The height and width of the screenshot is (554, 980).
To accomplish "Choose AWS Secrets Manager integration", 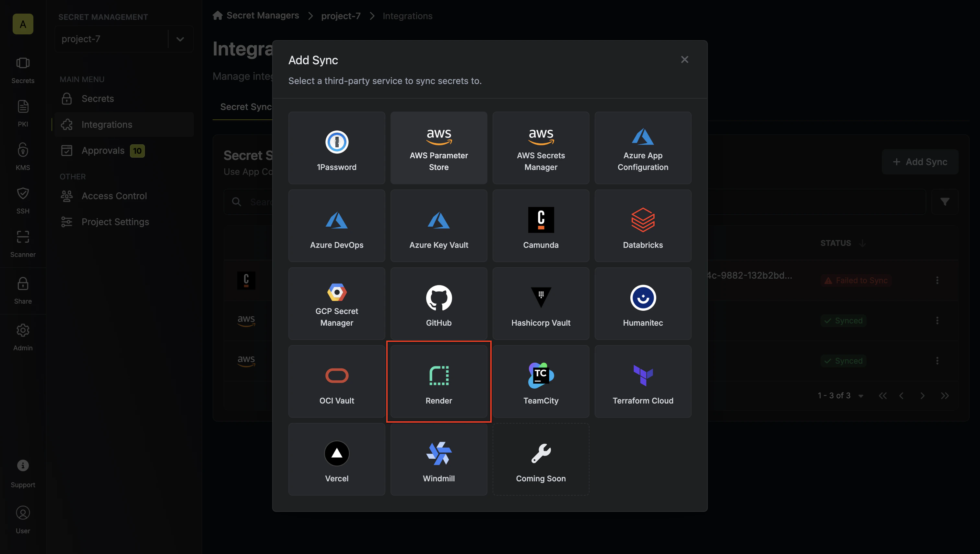I will [x=541, y=148].
